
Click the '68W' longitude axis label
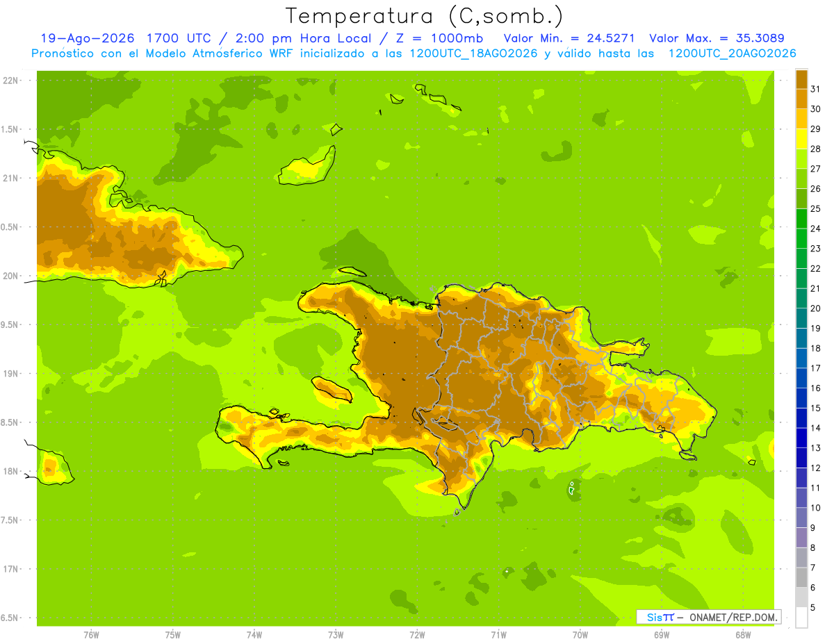(743, 635)
